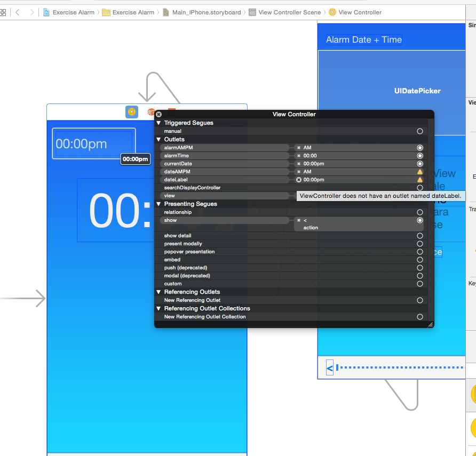This screenshot has height=456, width=476.
Task: Collapse the Triggered Segues section
Action: tap(158, 123)
